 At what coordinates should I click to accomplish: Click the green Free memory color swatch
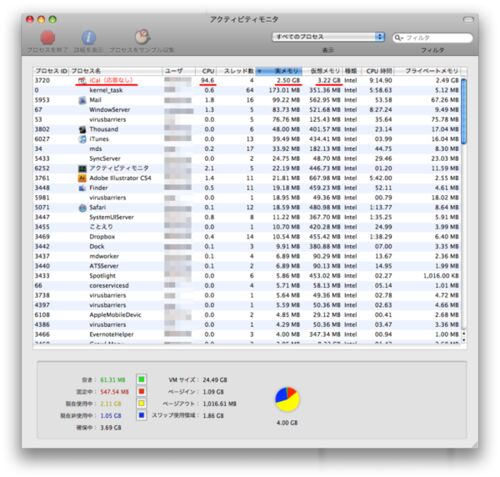(141, 379)
